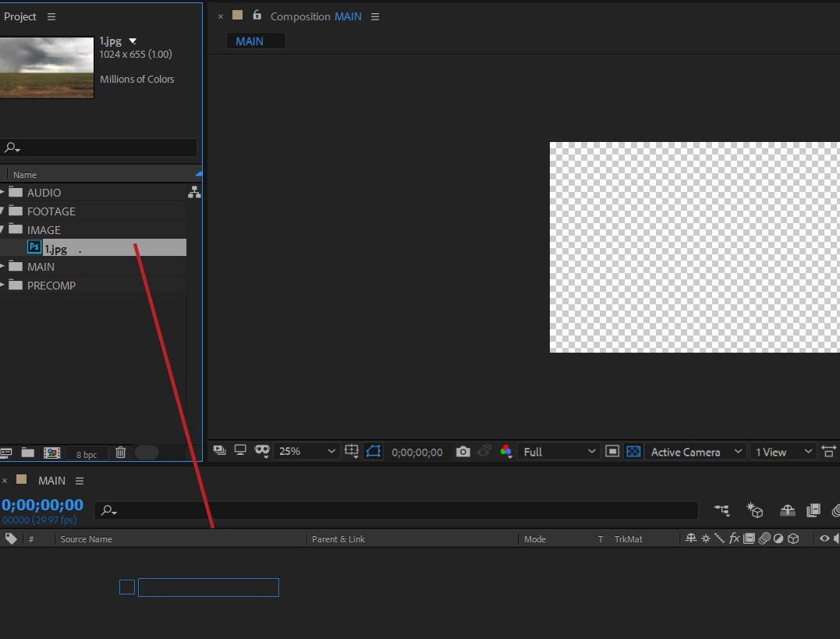Open the timeline panel menu
The image size is (840, 639).
[x=80, y=481]
